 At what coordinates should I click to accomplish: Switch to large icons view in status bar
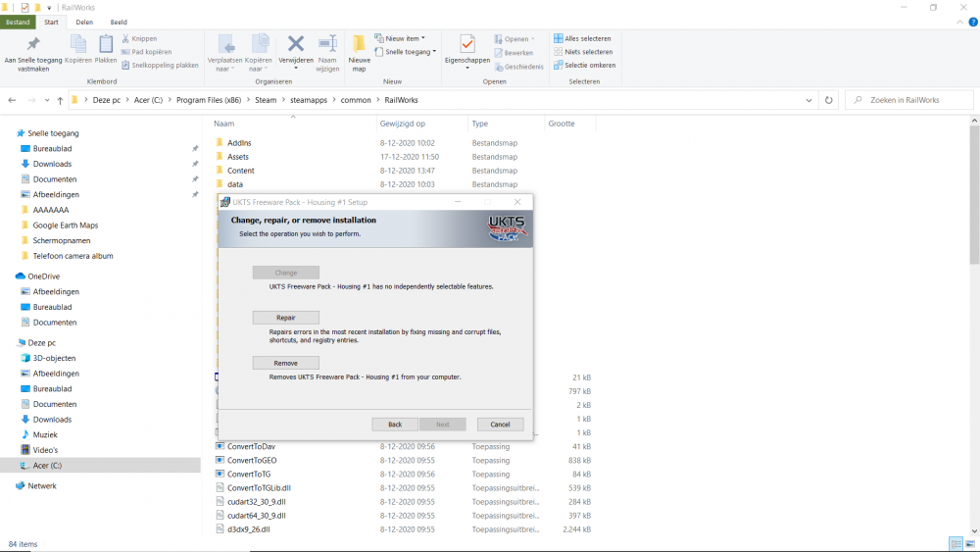pos(970,544)
